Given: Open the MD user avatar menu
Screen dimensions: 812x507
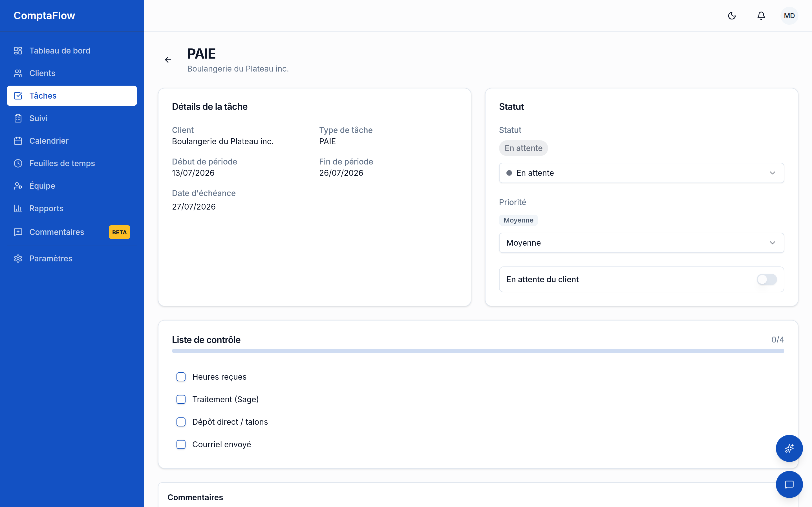Looking at the screenshot, I should [789, 16].
